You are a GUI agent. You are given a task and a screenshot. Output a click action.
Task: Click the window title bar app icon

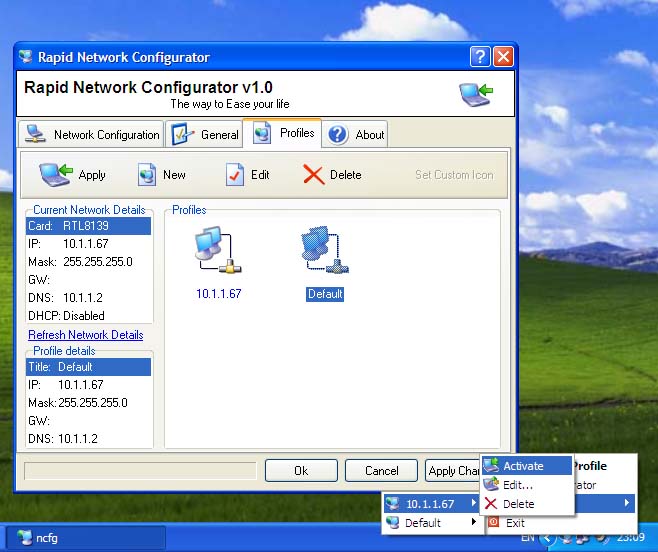26,57
